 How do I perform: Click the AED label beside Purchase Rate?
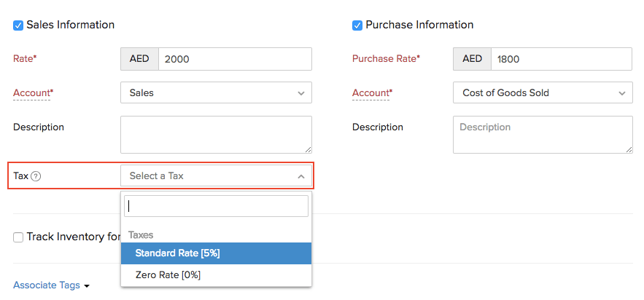[472, 59]
